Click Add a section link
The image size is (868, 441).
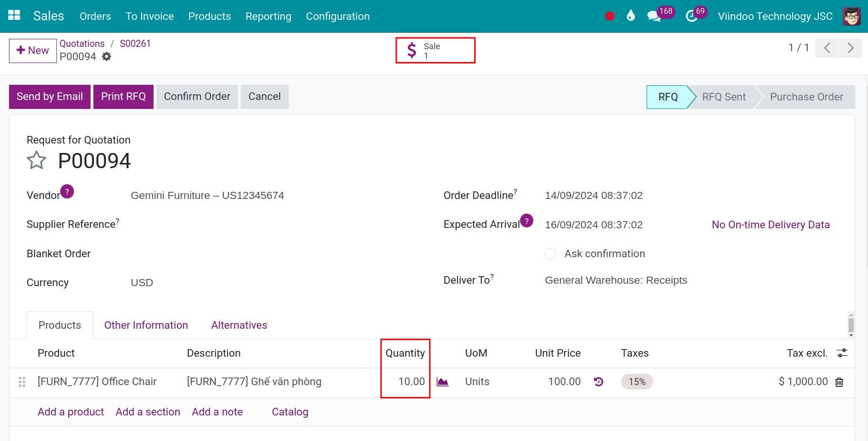click(148, 412)
